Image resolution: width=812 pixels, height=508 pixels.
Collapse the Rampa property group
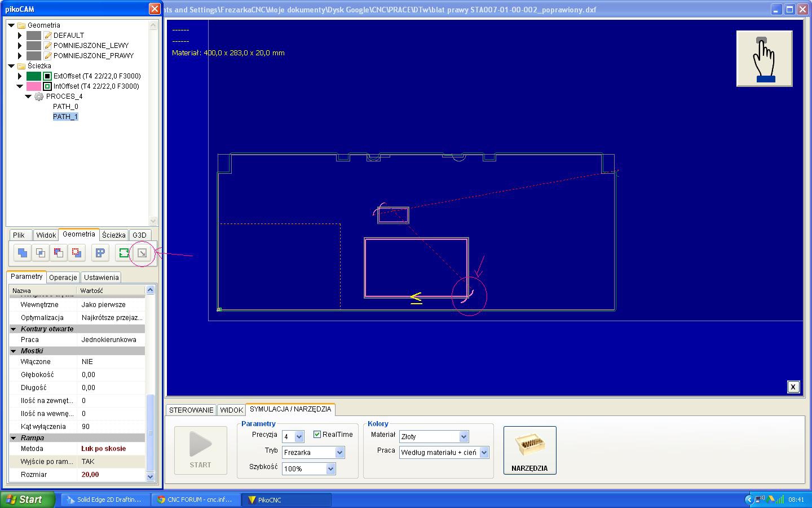coord(14,438)
